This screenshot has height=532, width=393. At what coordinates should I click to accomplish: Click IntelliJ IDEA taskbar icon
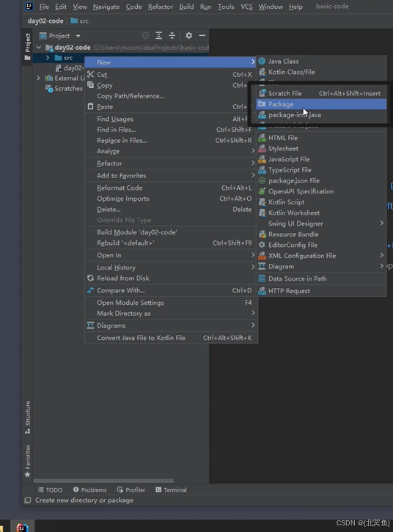(22, 528)
